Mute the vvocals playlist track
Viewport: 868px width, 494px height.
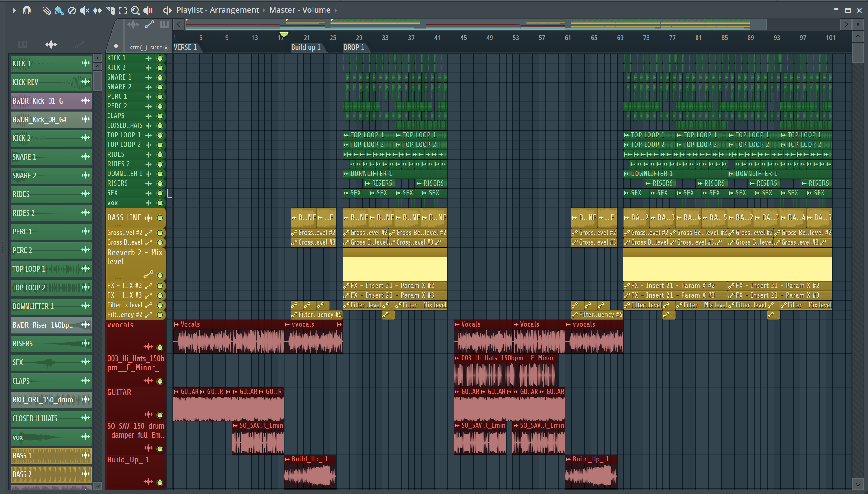[x=159, y=347]
